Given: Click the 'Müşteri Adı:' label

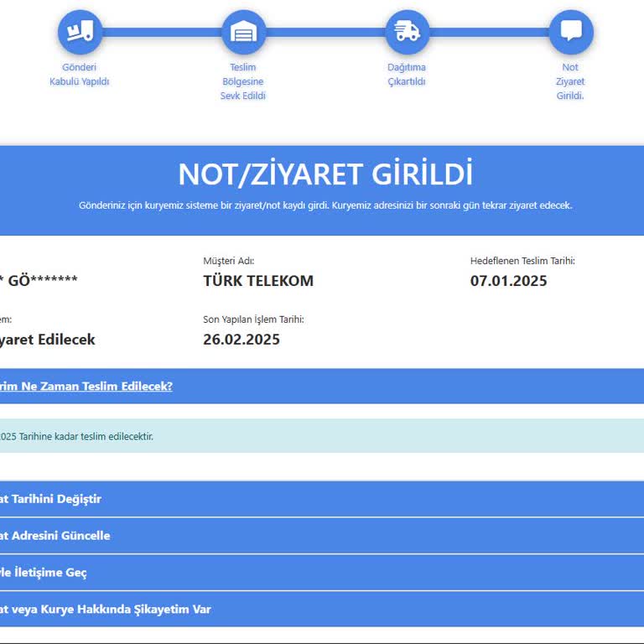Looking at the screenshot, I should pos(229,261).
